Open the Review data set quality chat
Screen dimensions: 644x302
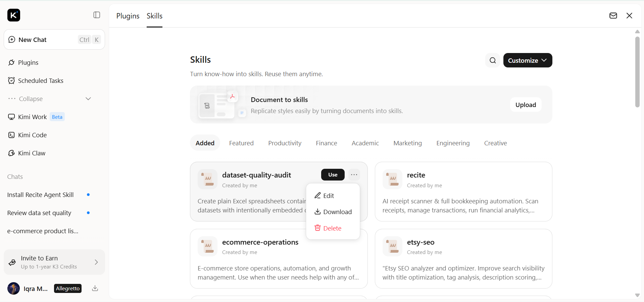(39, 213)
